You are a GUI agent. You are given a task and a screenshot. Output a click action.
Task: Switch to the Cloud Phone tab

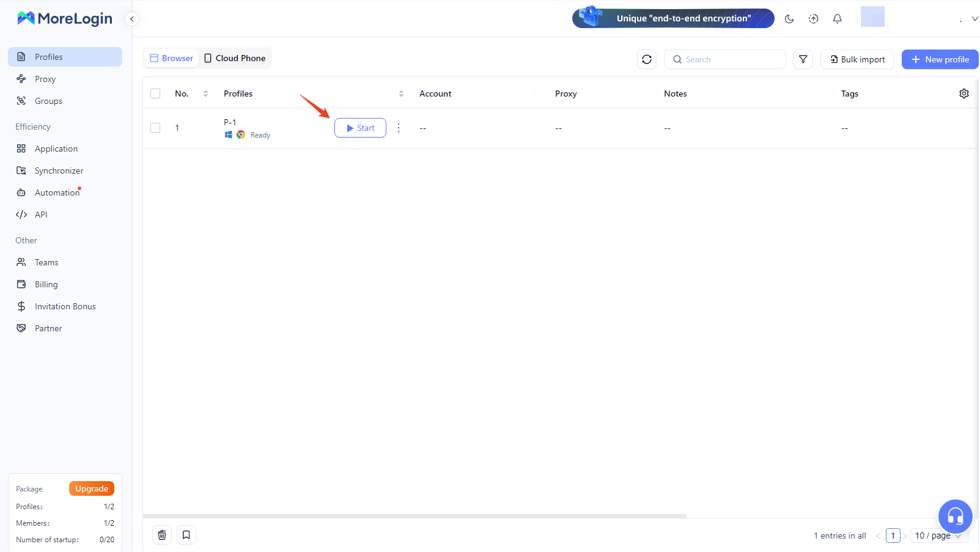235,58
